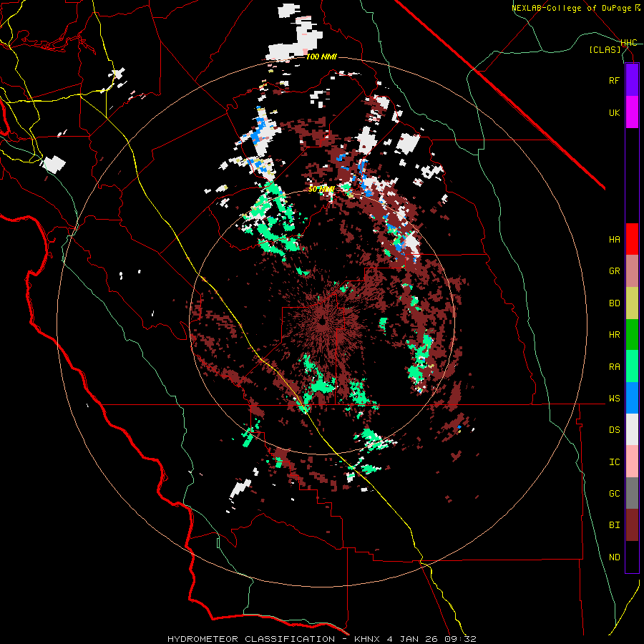
Task: Click the RA legend label
Action: (614, 366)
